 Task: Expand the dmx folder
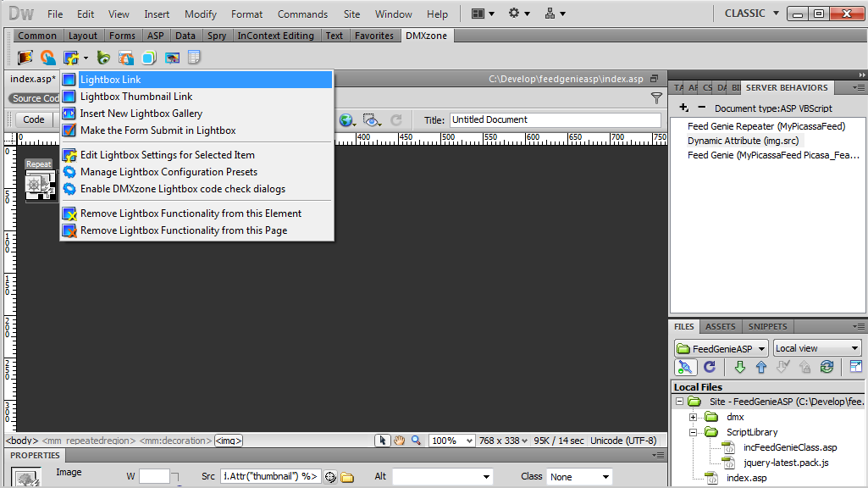point(693,417)
